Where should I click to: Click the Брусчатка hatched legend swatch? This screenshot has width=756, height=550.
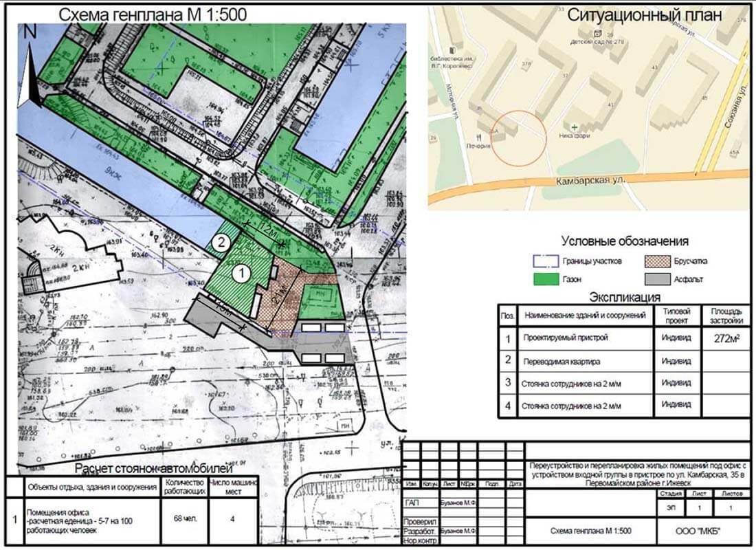(x=658, y=261)
